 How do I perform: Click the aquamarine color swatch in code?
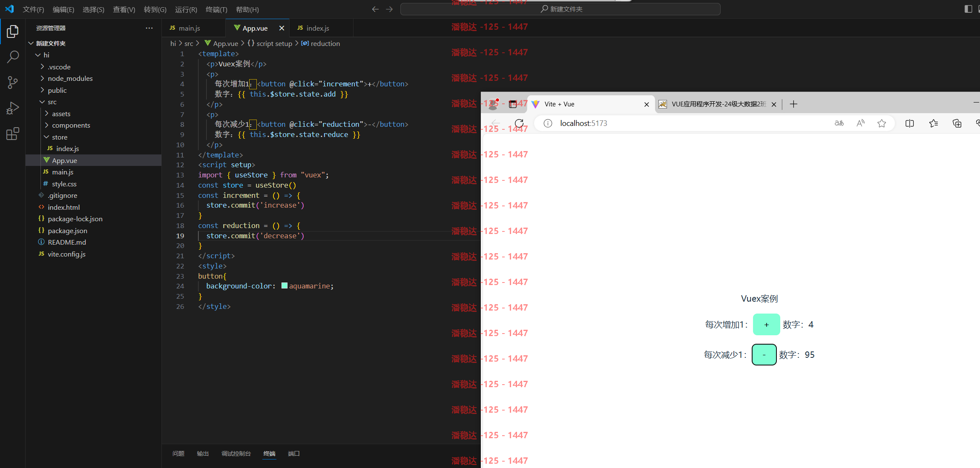(x=285, y=286)
